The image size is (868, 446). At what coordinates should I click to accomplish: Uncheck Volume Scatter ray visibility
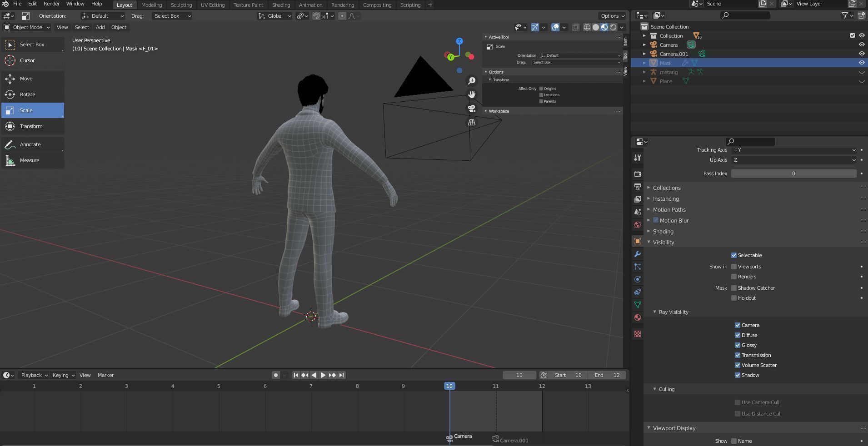pos(737,365)
